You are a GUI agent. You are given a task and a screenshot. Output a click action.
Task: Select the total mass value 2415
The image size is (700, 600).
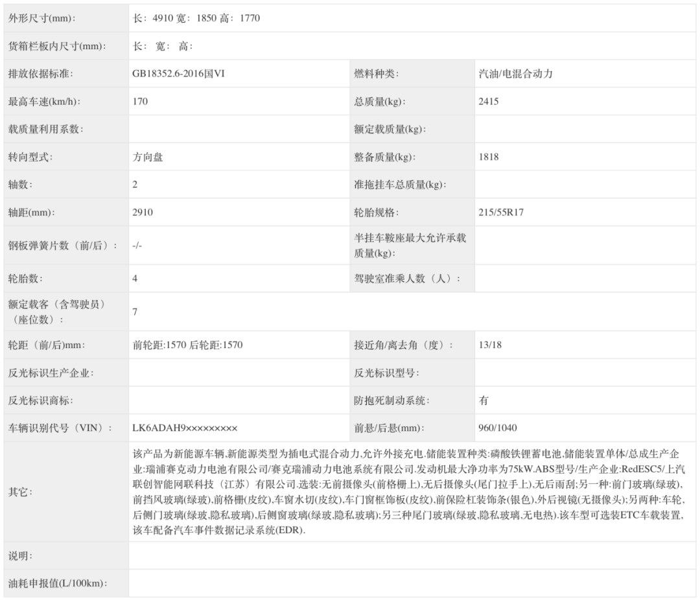tap(489, 102)
